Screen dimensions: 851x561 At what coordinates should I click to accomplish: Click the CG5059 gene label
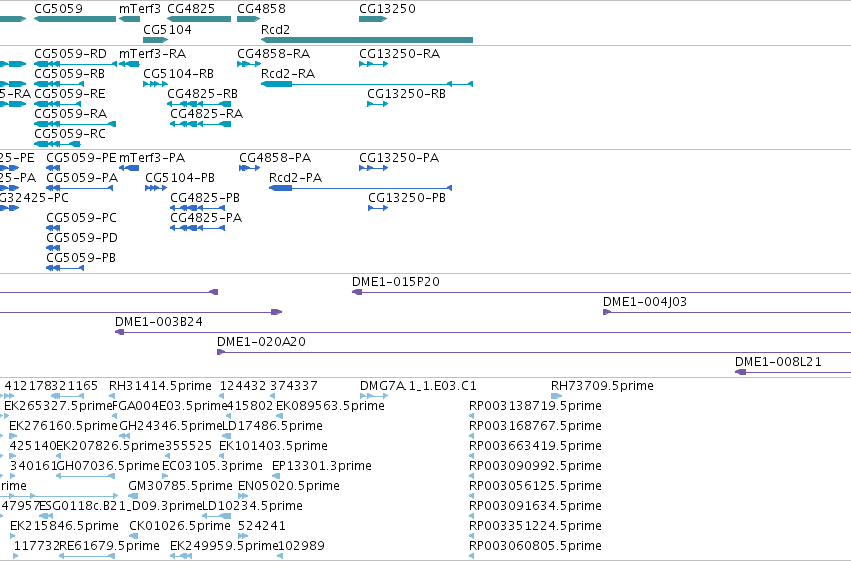59,9
